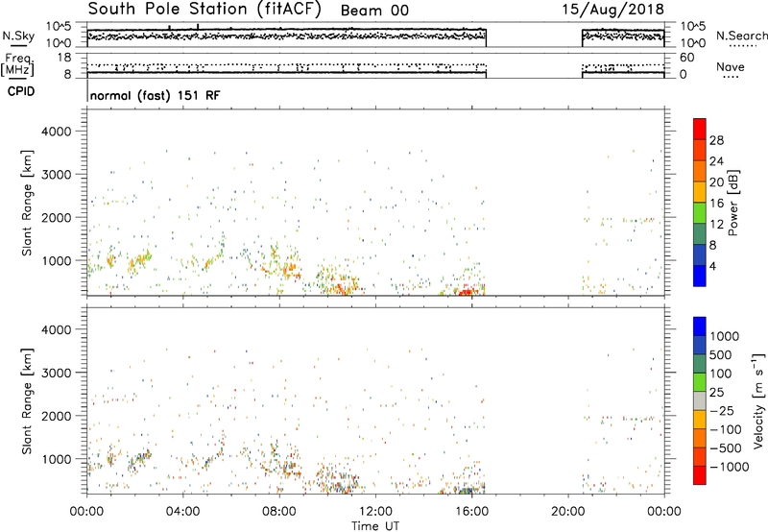Click the '04:00' time axis label
Viewport: 768px width, 532px height.
pos(182,512)
